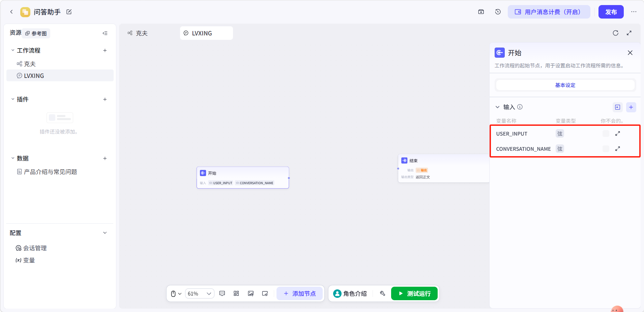Click the 开始 node icon on canvas

pos(203,173)
